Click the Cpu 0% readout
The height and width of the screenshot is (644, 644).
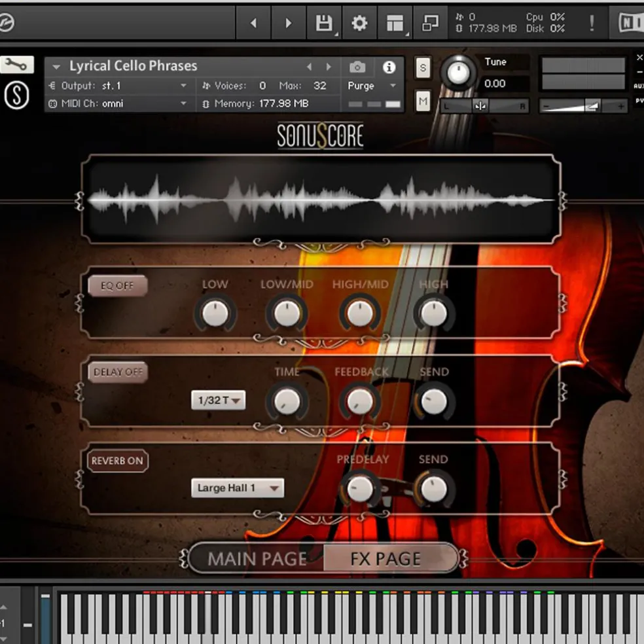[545, 17]
